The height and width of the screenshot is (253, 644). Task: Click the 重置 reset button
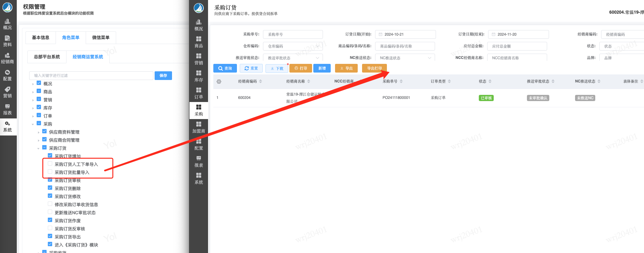251,68
